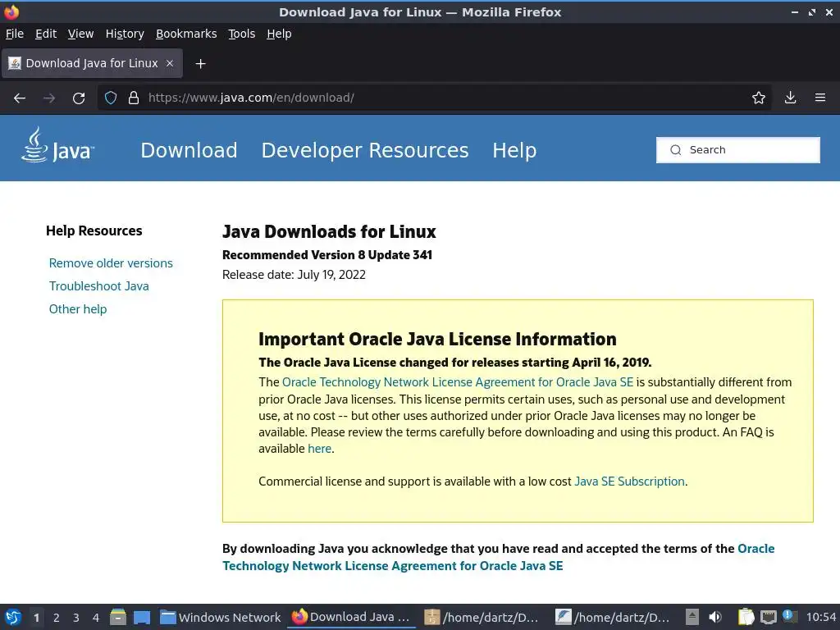Switch to Windows Network taskbar window

221,618
